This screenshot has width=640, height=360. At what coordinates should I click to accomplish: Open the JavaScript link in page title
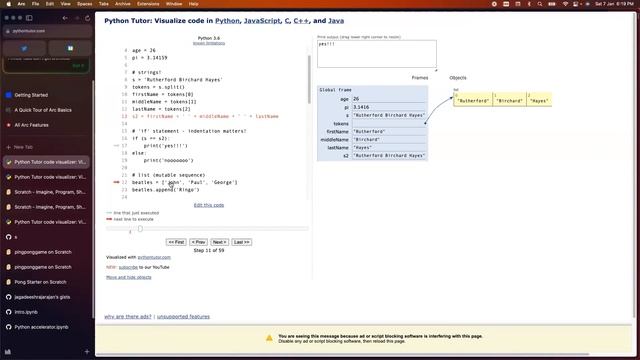tap(262, 21)
